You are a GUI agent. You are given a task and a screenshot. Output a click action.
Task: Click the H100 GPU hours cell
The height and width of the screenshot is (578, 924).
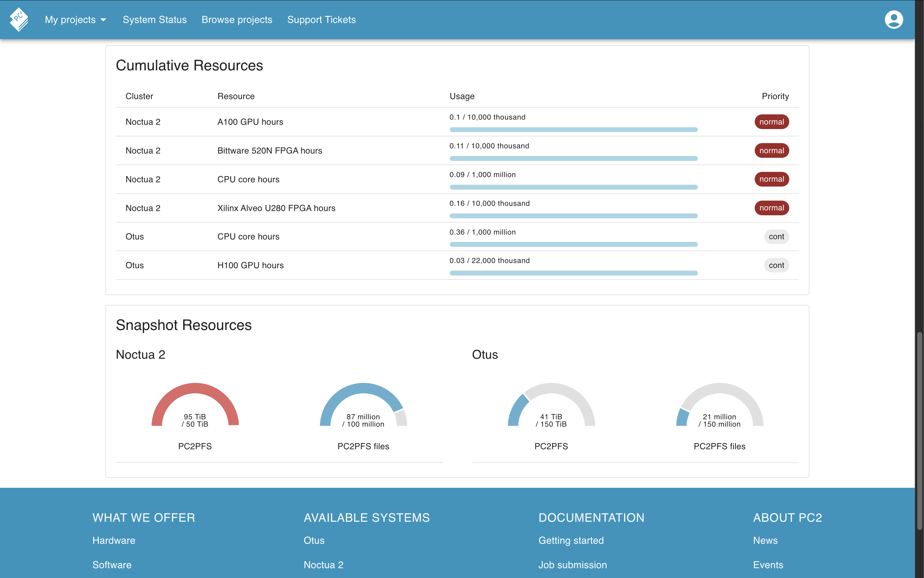251,265
